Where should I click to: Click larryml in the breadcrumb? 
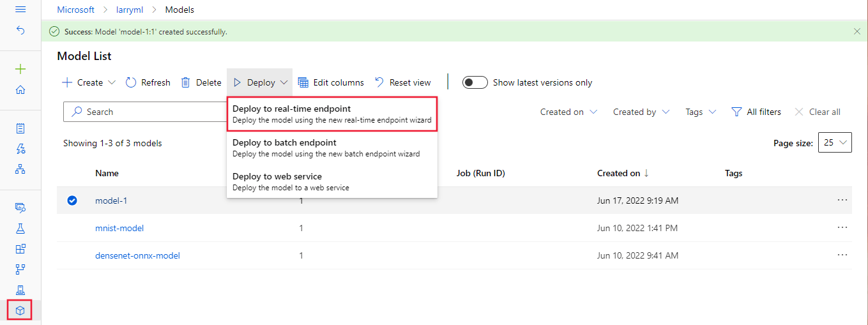pos(130,10)
